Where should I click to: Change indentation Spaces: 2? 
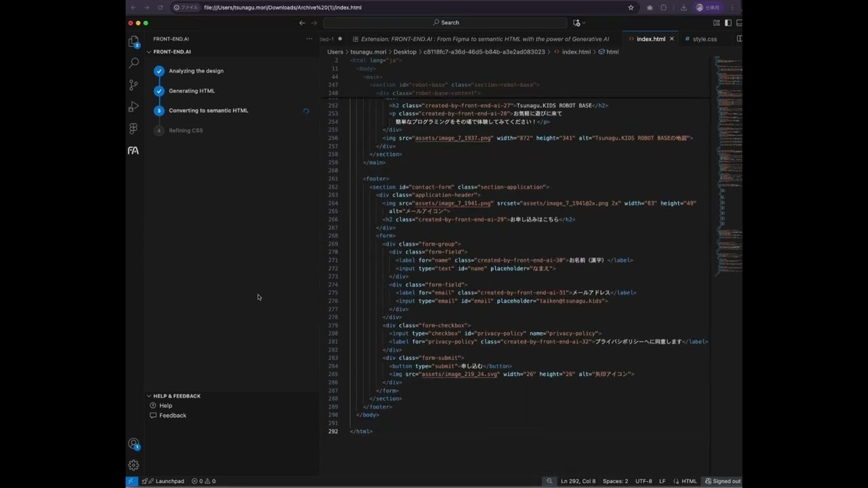pos(615,481)
